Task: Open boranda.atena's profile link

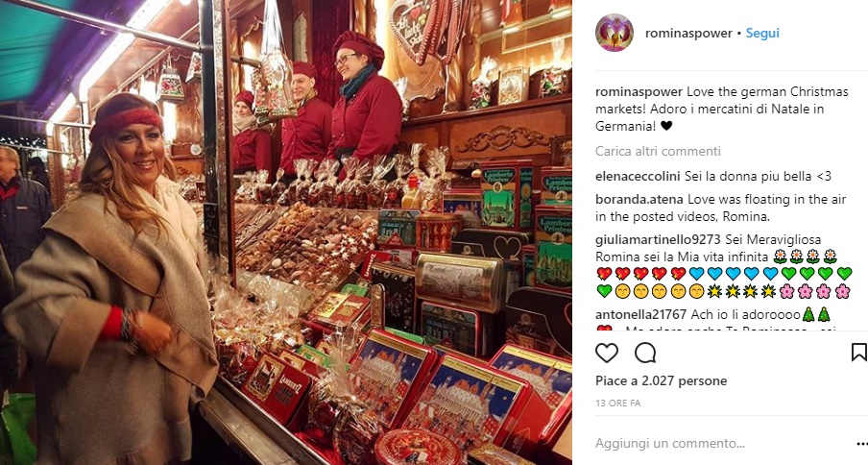Action: tap(639, 199)
